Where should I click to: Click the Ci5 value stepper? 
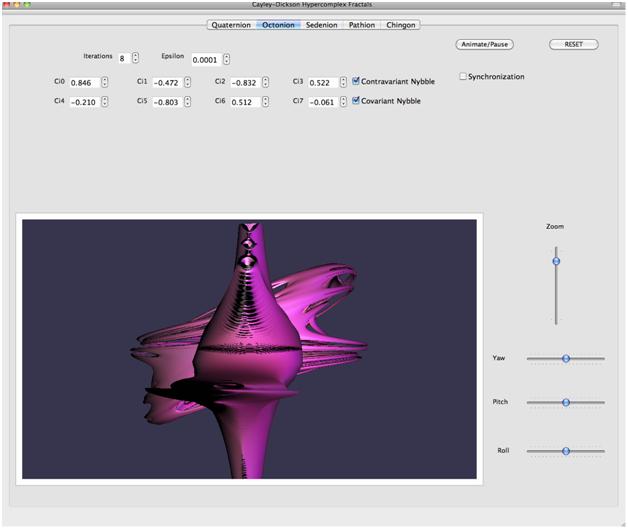point(187,102)
